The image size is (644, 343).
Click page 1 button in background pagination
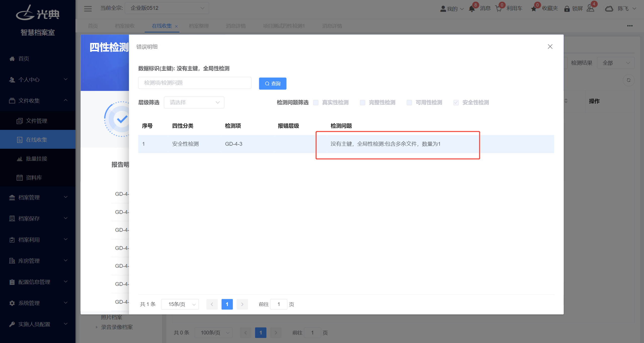pos(261,333)
